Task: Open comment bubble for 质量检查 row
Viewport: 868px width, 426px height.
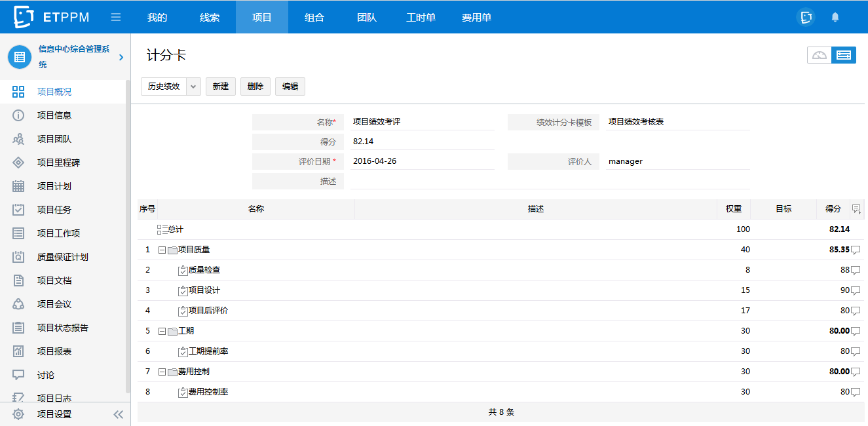Action: (855, 270)
